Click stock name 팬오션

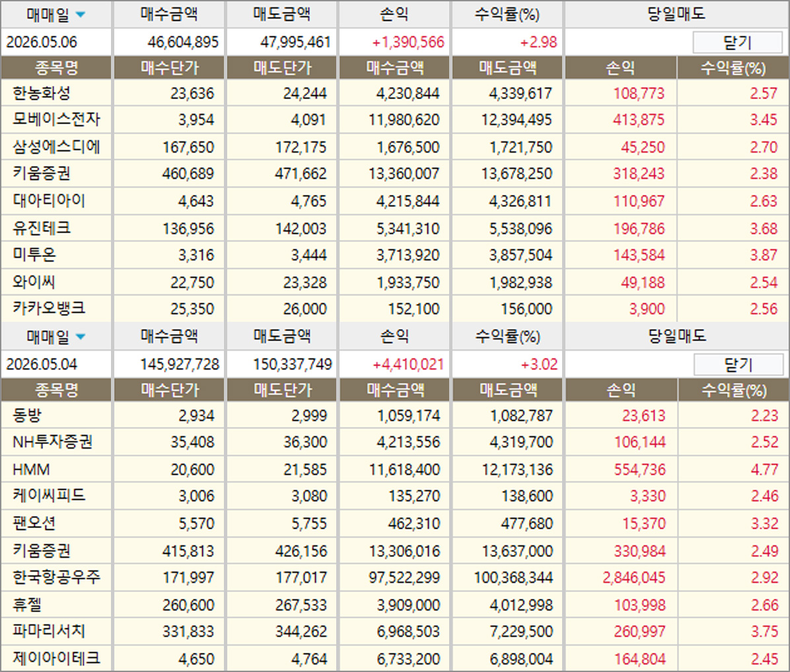pyautogui.click(x=34, y=523)
